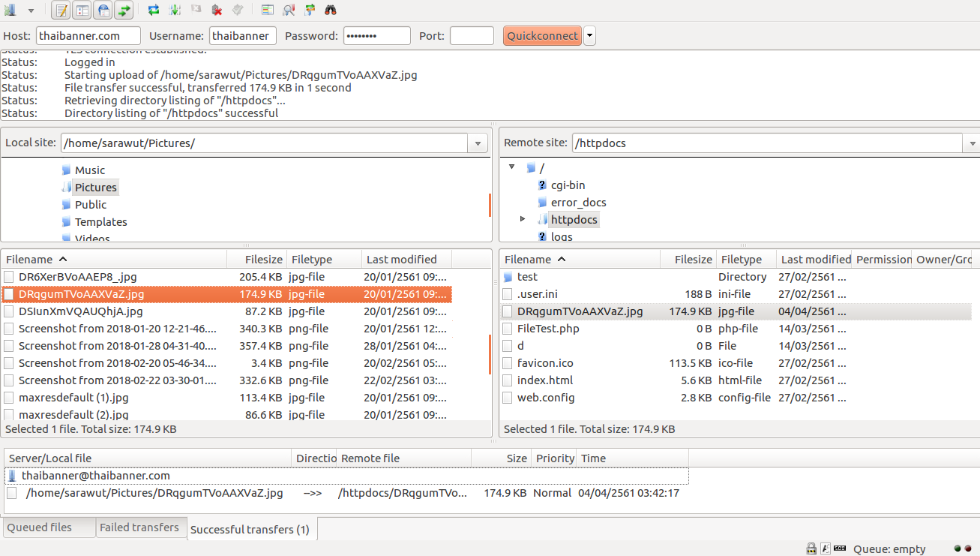Click the Refresh file lists icon
This screenshot has height=556, width=980.
154,10
